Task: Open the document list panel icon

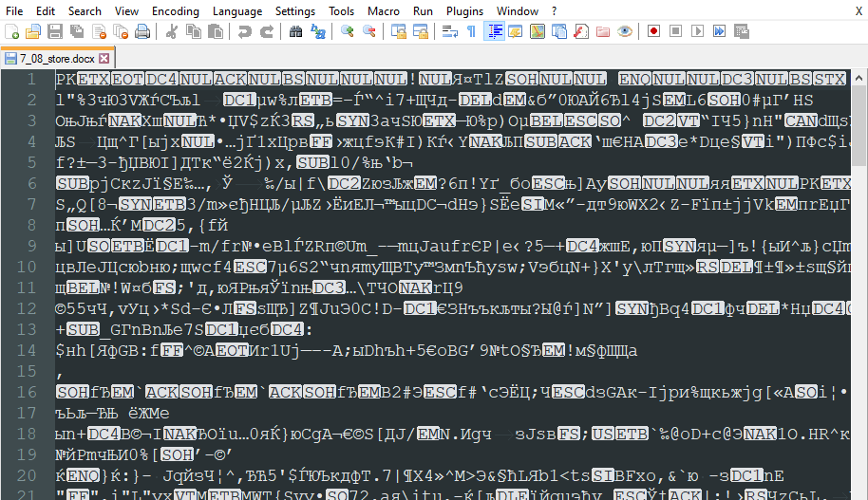Action: 559,31
